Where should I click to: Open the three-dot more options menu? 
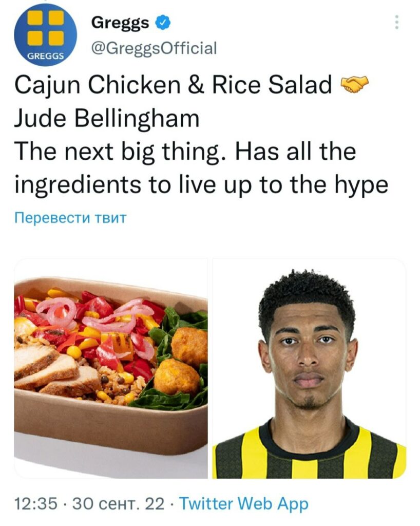pyautogui.click(x=396, y=22)
